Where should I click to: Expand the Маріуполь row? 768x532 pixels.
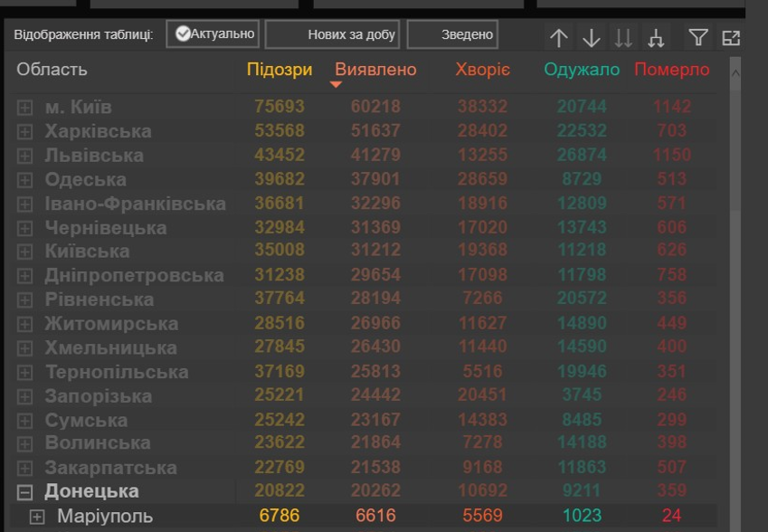37,517
